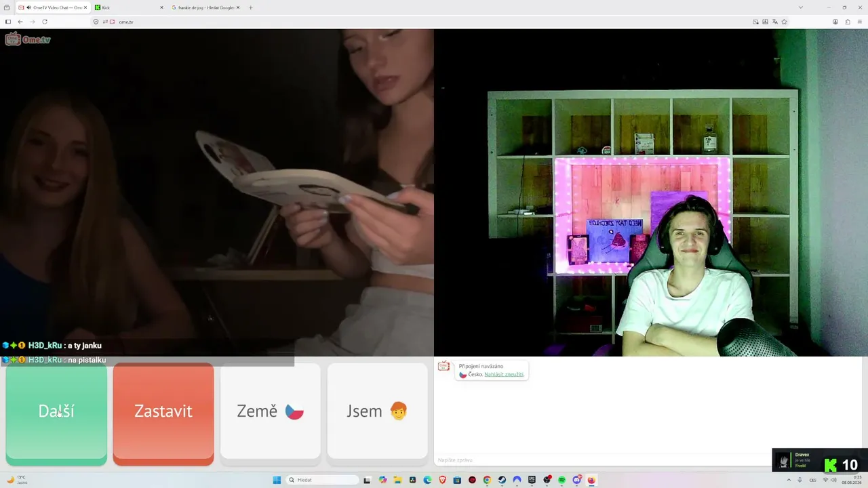
Task: Toggle the browser sidebar
Action: click(x=8, y=22)
